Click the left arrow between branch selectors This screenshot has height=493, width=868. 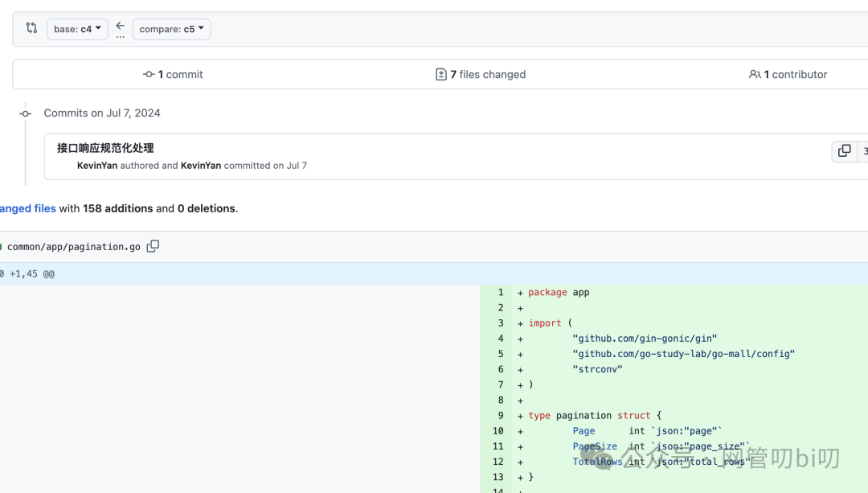pos(121,25)
